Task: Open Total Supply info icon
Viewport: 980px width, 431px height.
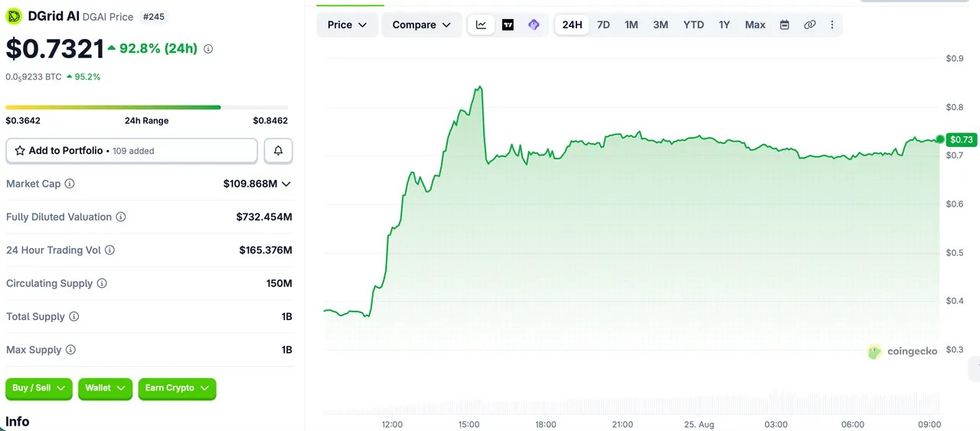Action: tap(74, 316)
